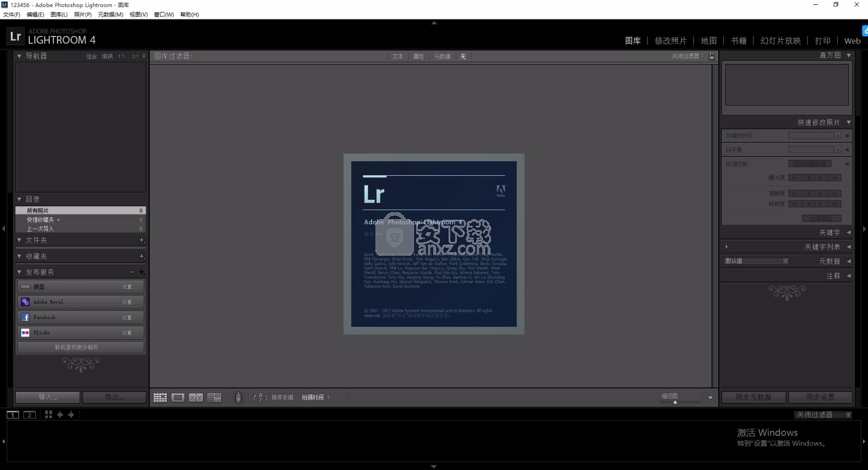The image size is (868, 470).
Task: Add keyword with plus in keyword list
Action: point(726,247)
